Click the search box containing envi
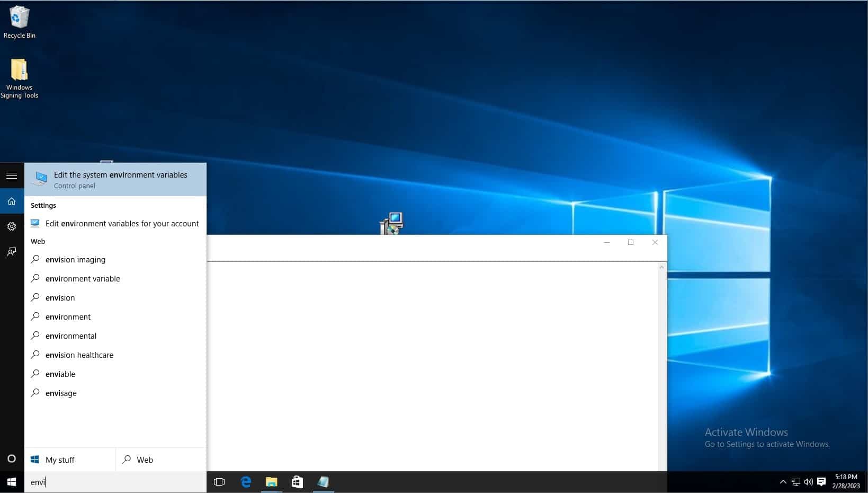 click(x=115, y=482)
